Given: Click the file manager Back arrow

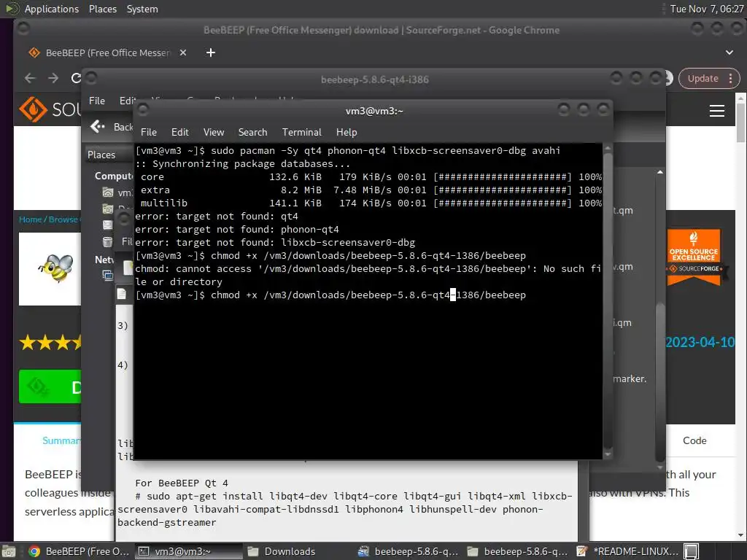Looking at the screenshot, I should [x=98, y=126].
